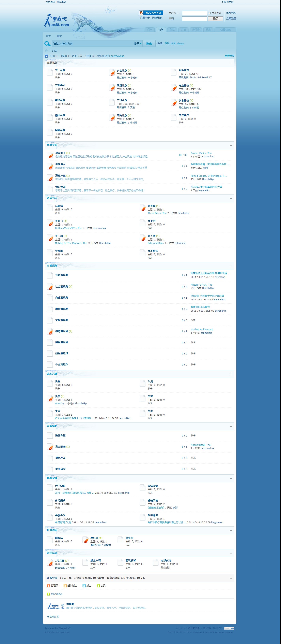Click the 说说绅士 board icon
This screenshot has height=644, width=281.
click(50, 155)
